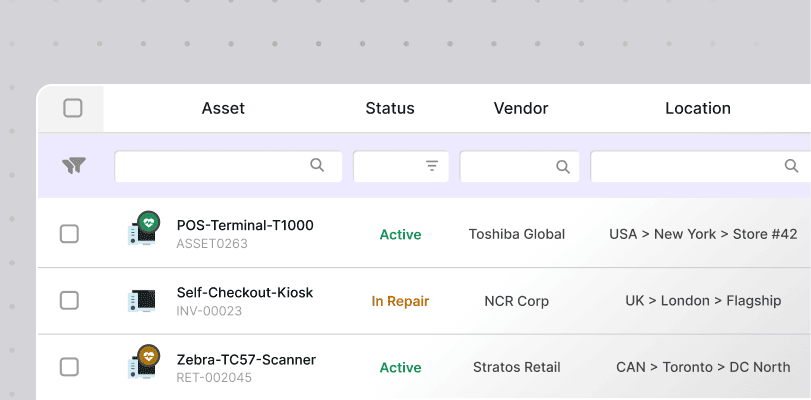811x400 pixels.
Task: Click green health badge on POS-Terminal-T1000
Action: pos(149,223)
